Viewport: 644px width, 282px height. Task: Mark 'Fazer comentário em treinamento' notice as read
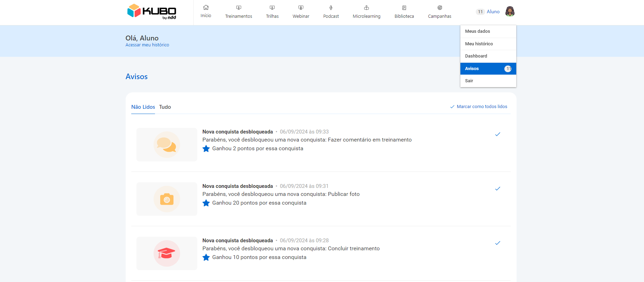click(498, 134)
